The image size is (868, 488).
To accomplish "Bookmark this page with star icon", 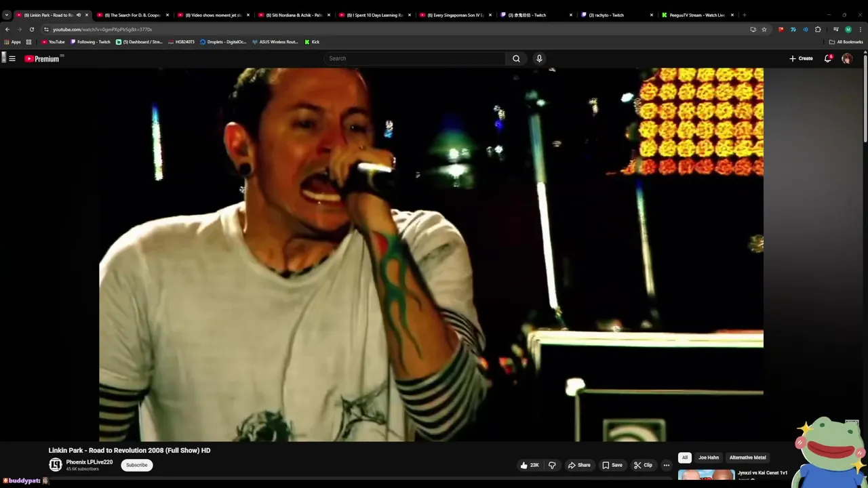I will (x=764, y=29).
